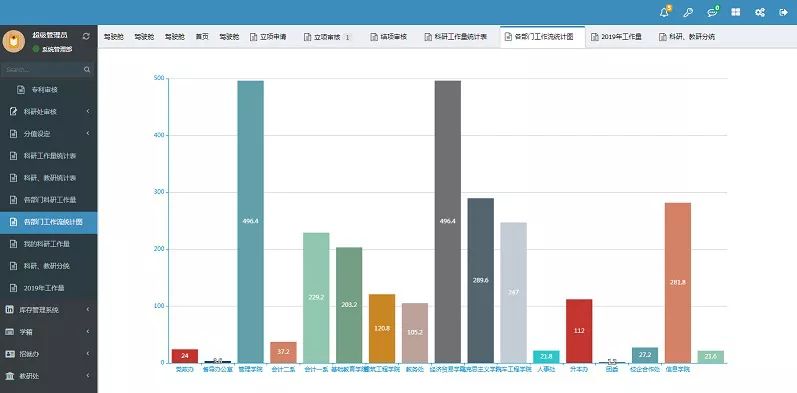The image size is (797, 393).
Task: Click the 500 y-axis label
Action: tap(158, 78)
